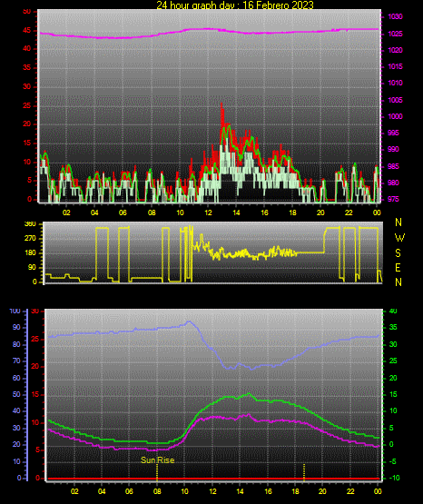Click the E compass direction label
This screenshot has height=504, width=423.
click(x=398, y=267)
